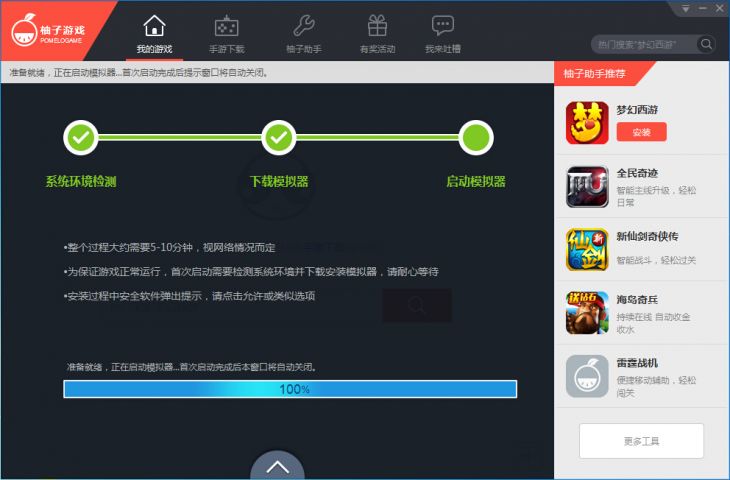Open the 我来吐槽 chat bubble tab
The height and width of the screenshot is (480, 730).
click(x=442, y=33)
